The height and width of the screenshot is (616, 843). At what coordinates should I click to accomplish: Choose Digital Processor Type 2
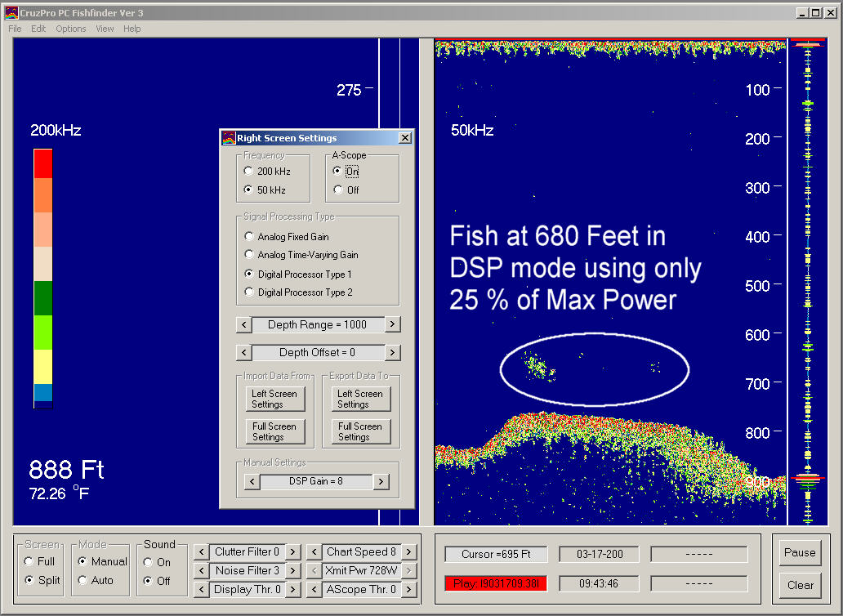click(249, 292)
